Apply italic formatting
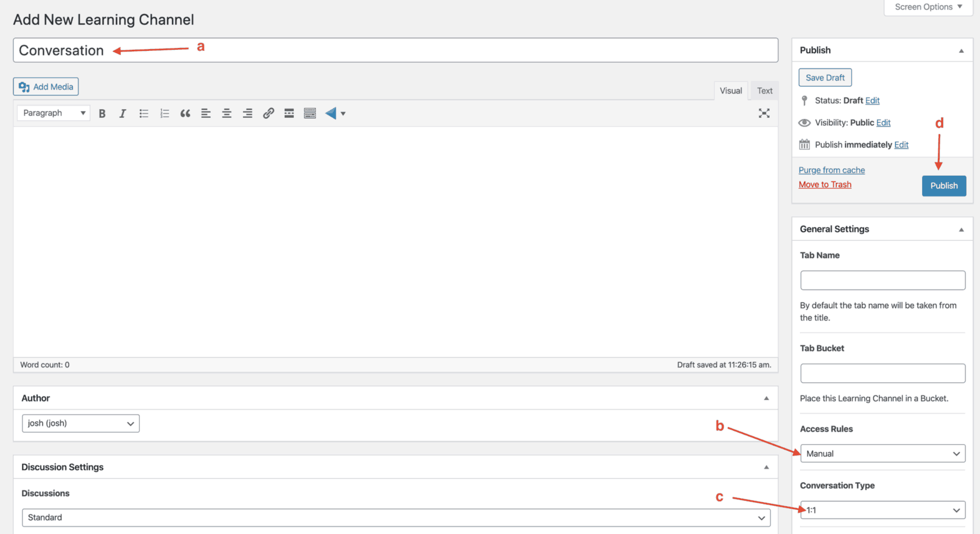 click(122, 113)
